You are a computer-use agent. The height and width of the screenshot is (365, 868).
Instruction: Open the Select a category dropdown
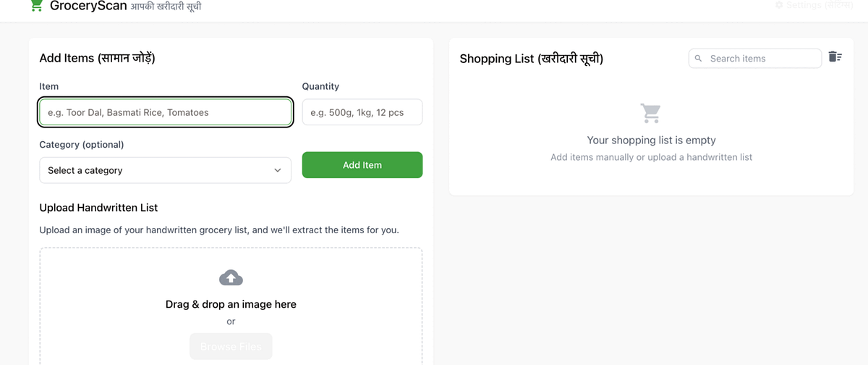165,170
